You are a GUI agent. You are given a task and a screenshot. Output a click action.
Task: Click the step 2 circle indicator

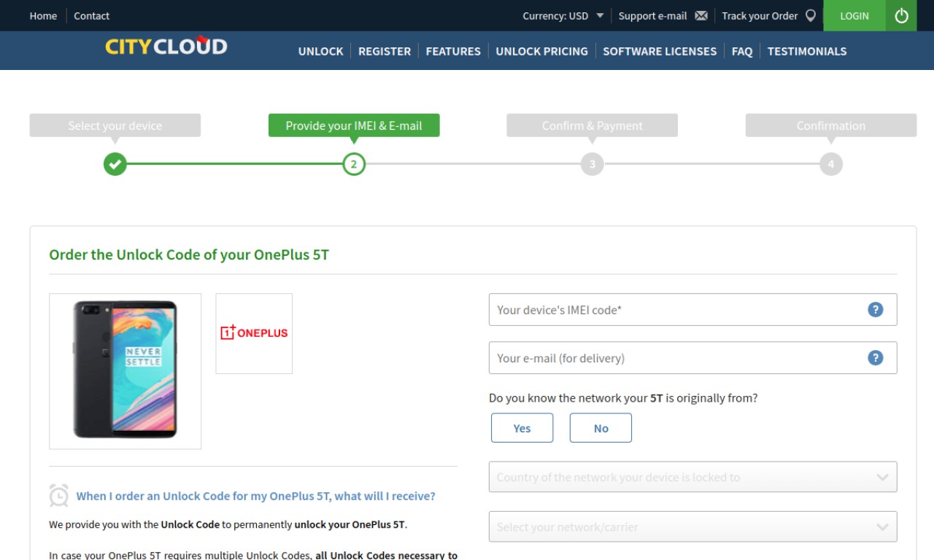click(x=354, y=164)
